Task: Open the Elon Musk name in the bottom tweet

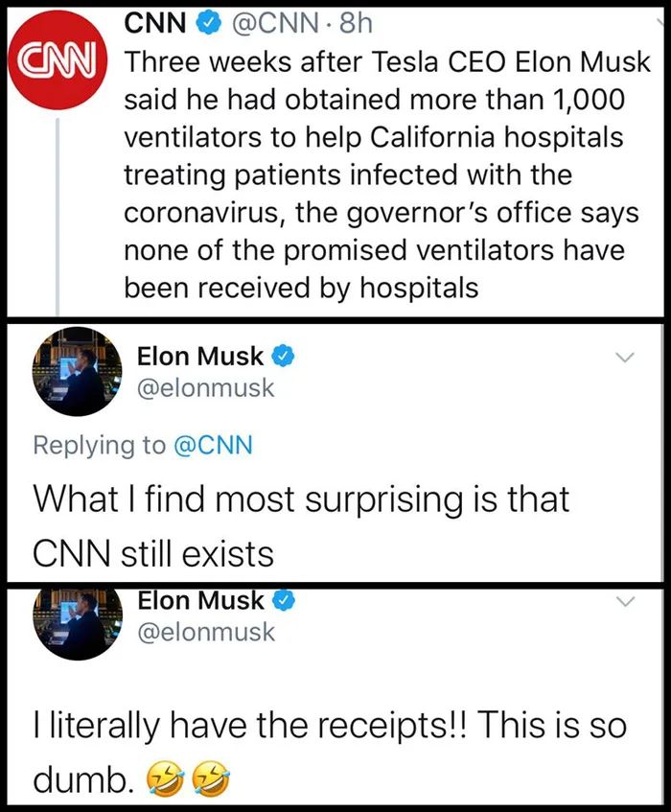Action: [199, 601]
